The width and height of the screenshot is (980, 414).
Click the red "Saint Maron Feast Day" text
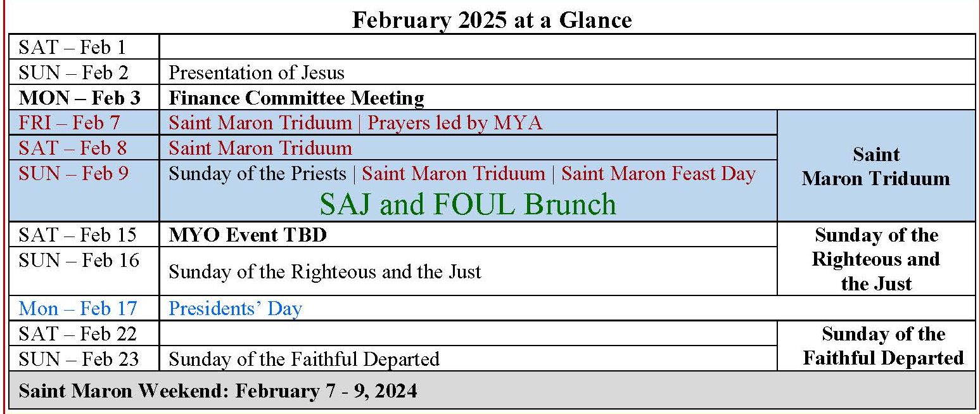point(658,174)
